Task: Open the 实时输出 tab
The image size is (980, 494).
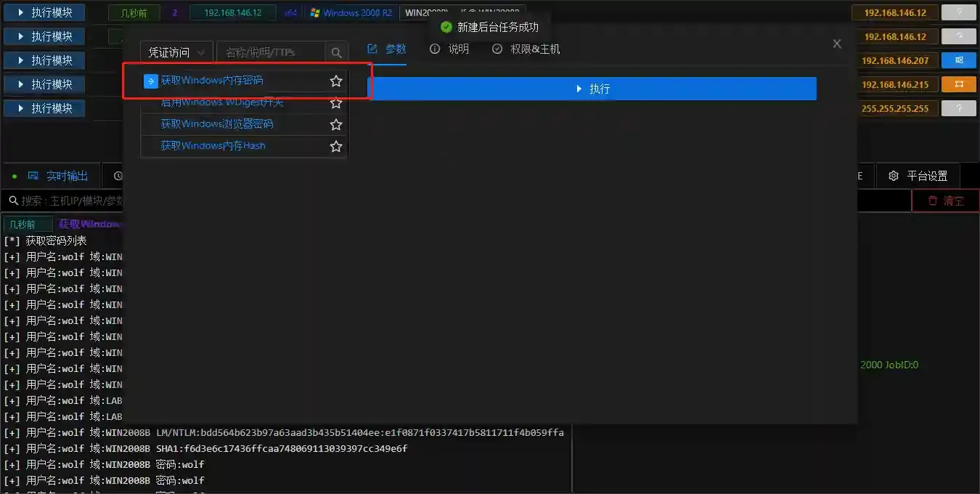Action: (x=58, y=176)
